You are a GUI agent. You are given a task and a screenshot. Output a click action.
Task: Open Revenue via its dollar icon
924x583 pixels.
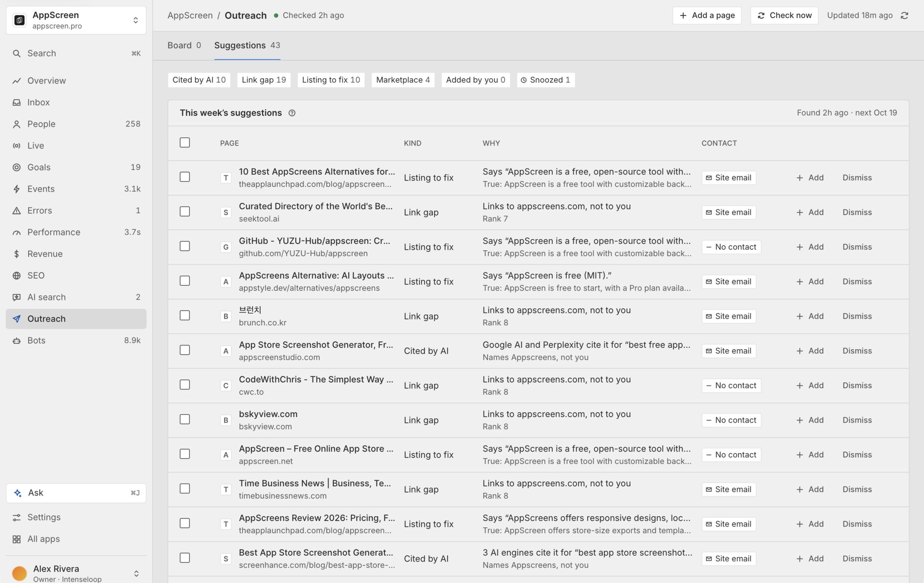coord(16,254)
